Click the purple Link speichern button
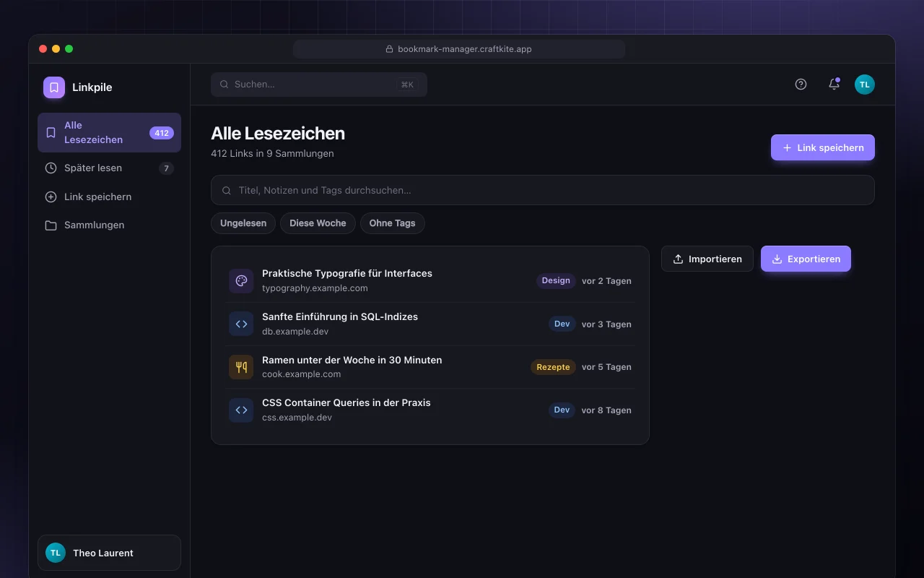This screenshot has width=924, height=578. (x=823, y=147)
